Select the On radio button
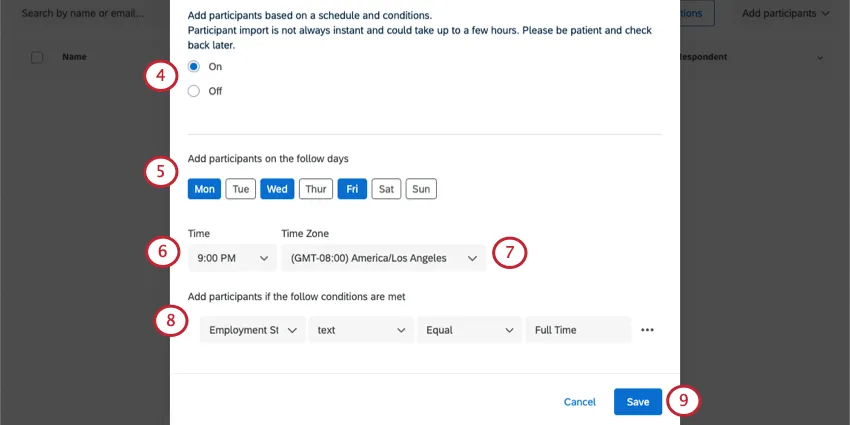The height and width of the screenshot is (425, 850). click(194, 66)
